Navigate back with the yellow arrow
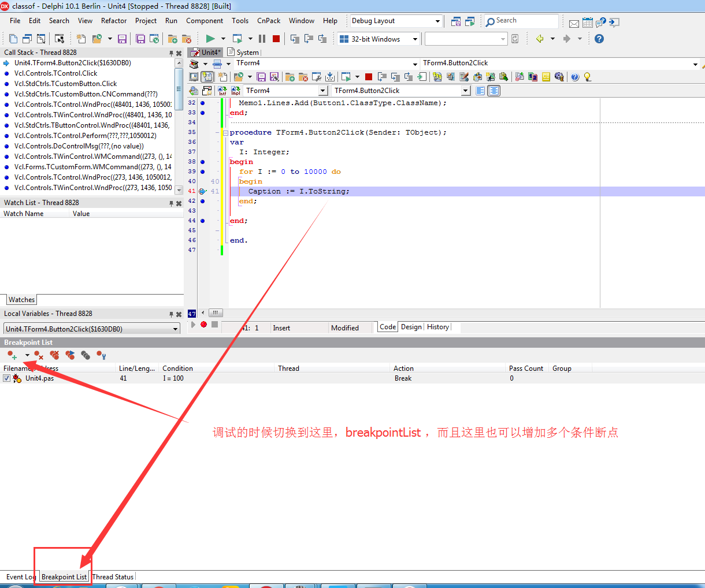This screenshot has height=588, width=705. (x=540, y=39)
